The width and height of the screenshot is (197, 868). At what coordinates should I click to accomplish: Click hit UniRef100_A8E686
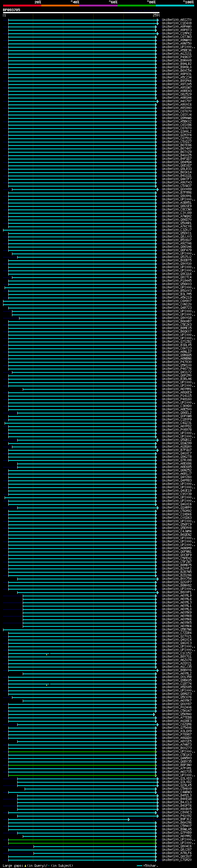(176, 464)
